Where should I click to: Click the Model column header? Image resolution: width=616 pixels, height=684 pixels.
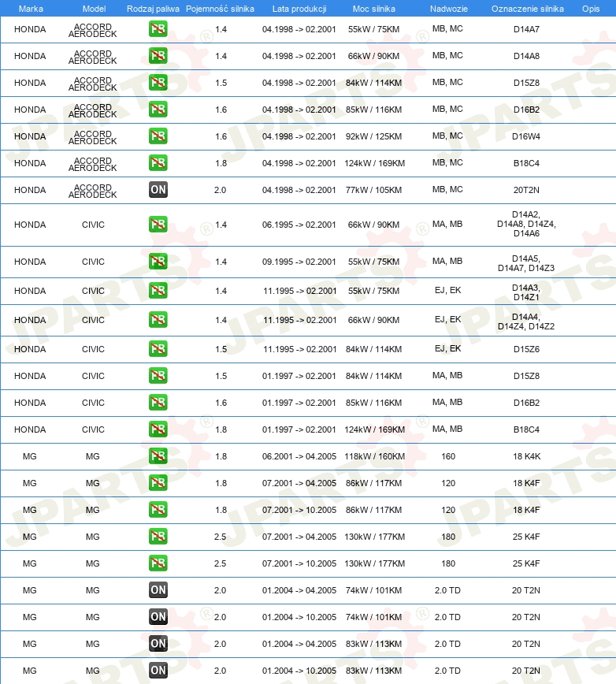pos(94,9)
